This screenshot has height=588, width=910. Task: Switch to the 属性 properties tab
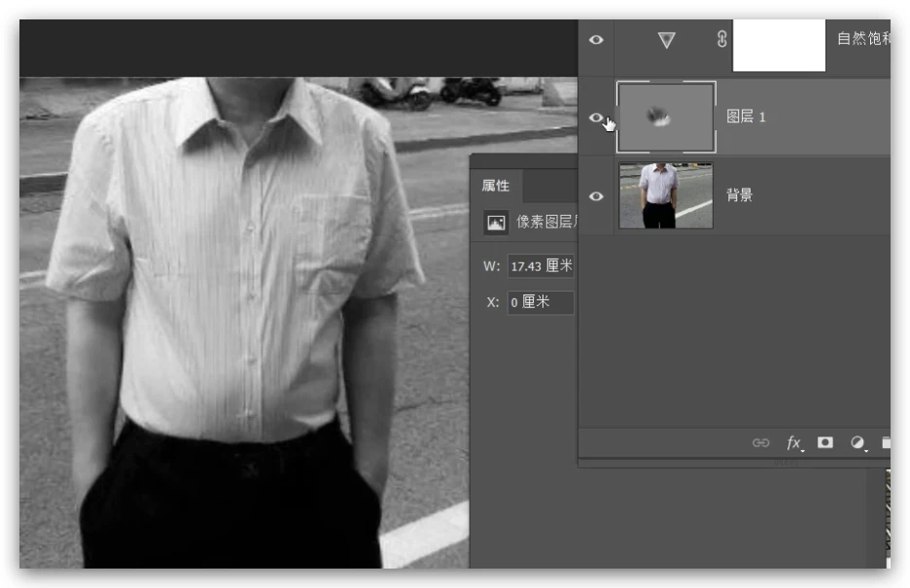point(496,187)
